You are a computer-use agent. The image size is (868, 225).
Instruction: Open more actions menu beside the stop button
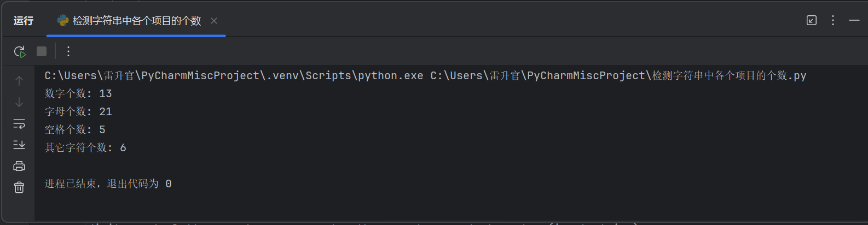pos(68,51)
